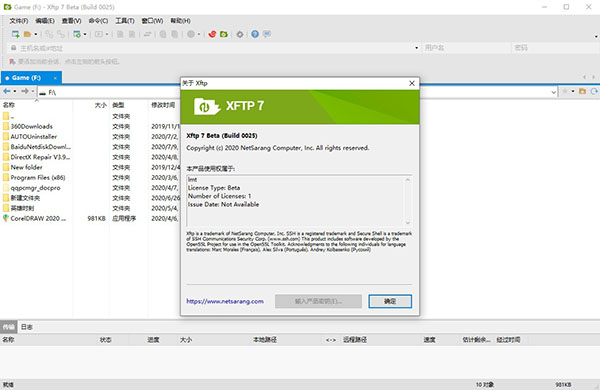The width and height of the screenshot is (600, 390).
Task: Expand the host address history dropdown arrow
Action: tap(417, 48)
